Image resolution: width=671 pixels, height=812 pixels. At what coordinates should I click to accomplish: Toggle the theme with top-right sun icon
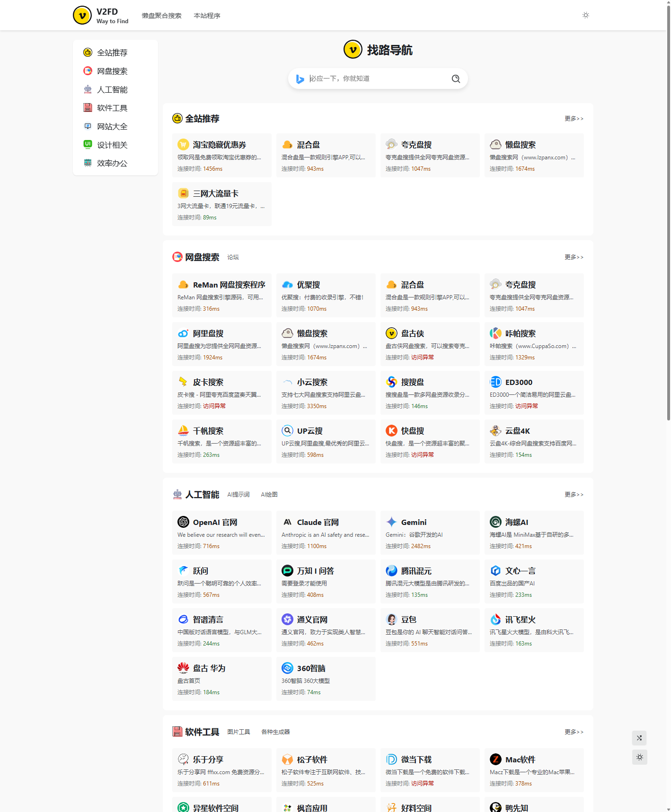[586, 15]
